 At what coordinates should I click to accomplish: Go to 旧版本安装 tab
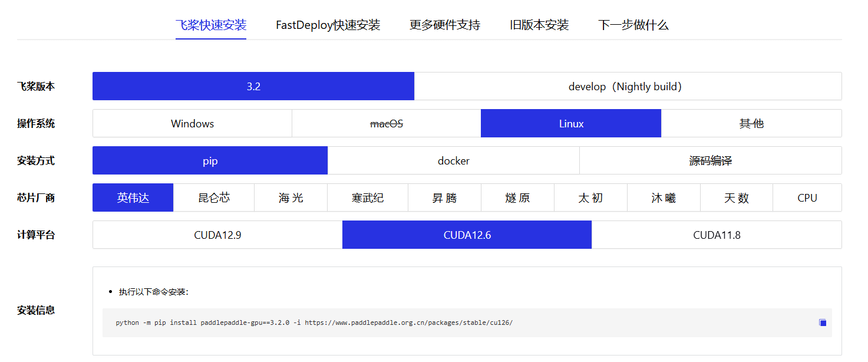(x=539, y=25)
